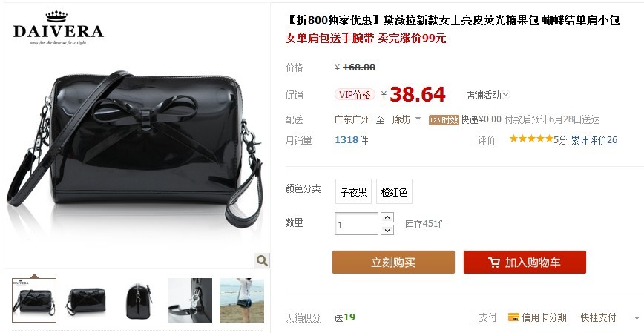The image size is (644, 333).
Task: Click the 123时效 delivery badge
Action: tap(444, 120)
